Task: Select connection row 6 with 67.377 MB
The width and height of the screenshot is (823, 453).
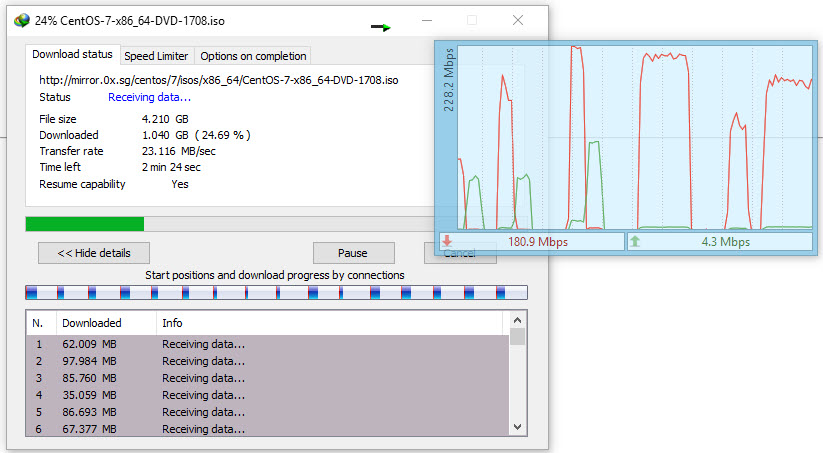Action: [x=268, y=428]
